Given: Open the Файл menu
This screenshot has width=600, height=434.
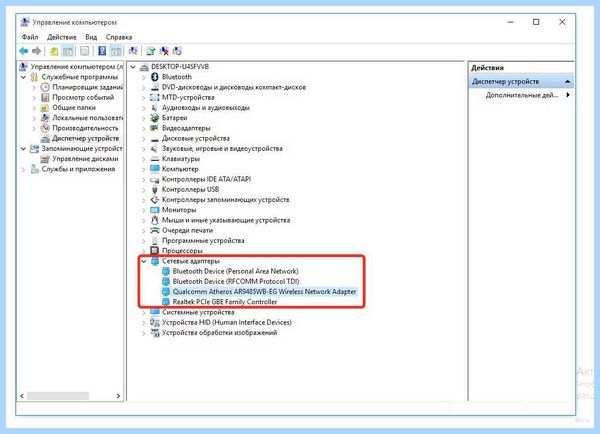Looking at the screenshot, I should (30, 37).
